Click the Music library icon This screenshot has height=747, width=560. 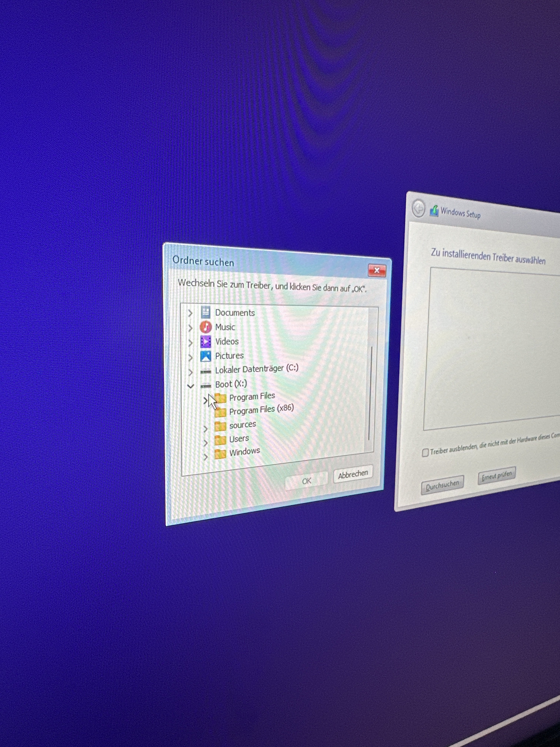point(205,327)
